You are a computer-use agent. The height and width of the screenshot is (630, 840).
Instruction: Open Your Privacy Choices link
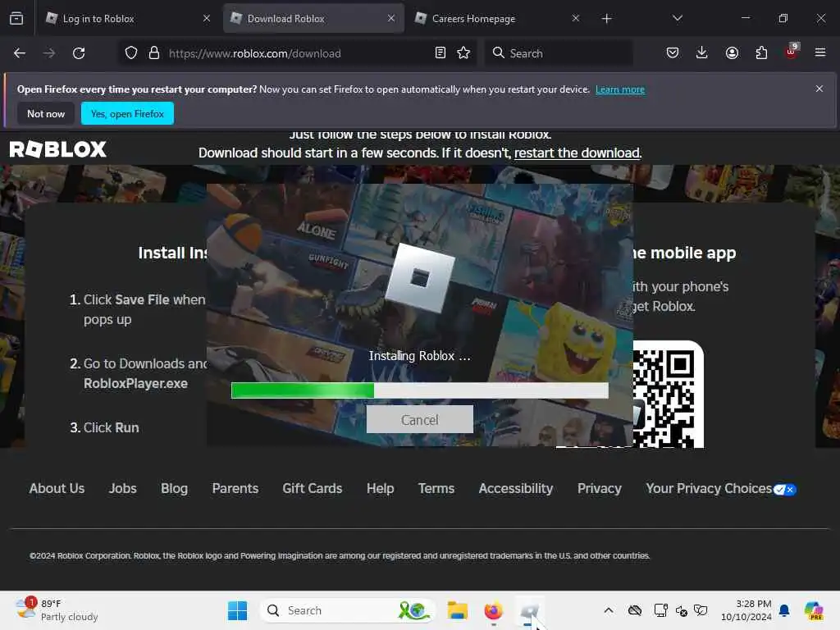tap(709, 489)
